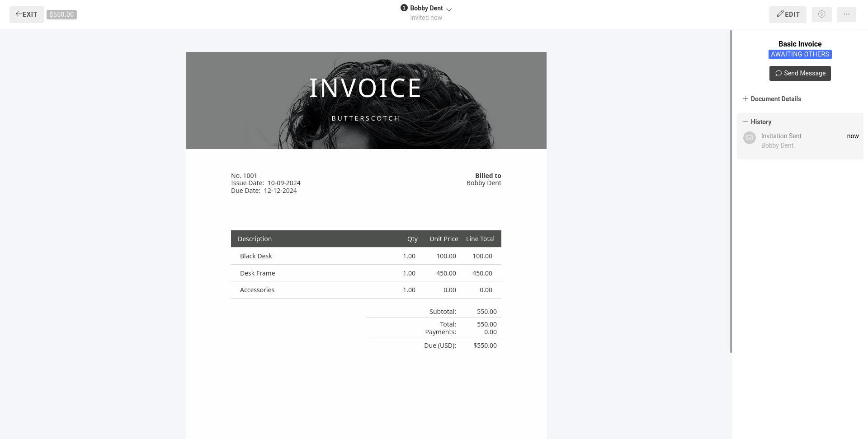
Task: Click the envelope icon beside Invitation Sent
Action: coord(749,138)
